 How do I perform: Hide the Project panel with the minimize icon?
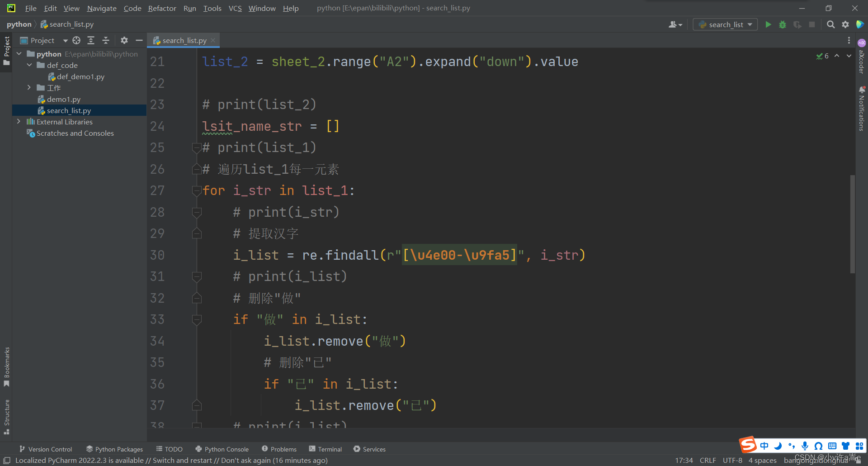139,40
